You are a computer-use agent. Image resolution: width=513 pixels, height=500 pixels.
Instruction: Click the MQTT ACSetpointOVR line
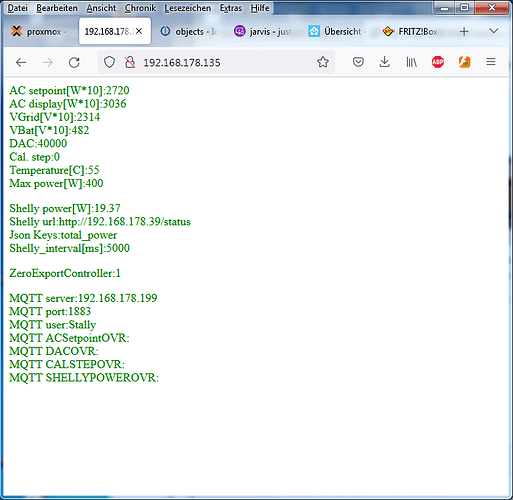pyautogui.click(x=69, y=338)
